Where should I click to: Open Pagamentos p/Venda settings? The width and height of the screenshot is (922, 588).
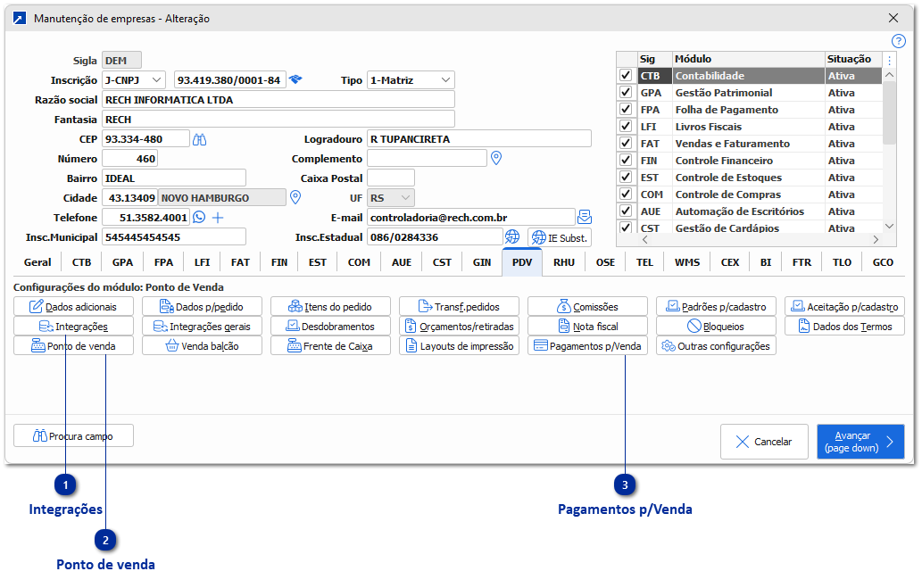(587, 346)
